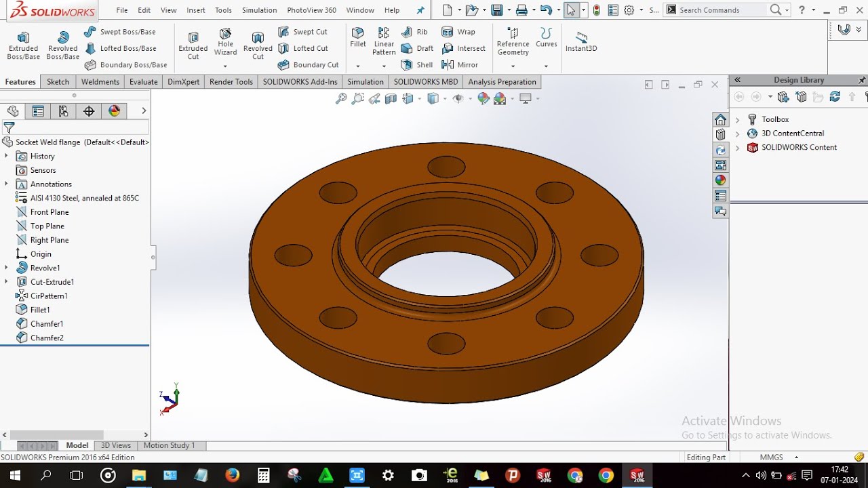Select CirPattern1 in feature tree

pos(41,296)
